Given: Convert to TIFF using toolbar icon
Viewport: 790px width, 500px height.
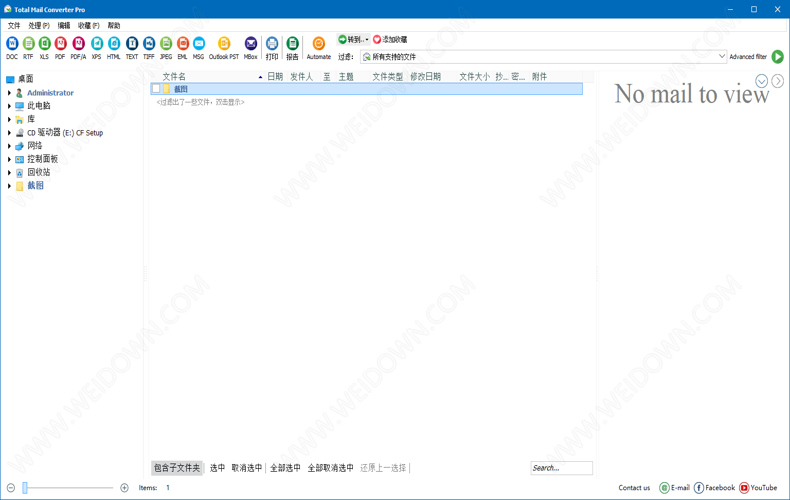Looking at the screenshot, I should click(x=149, y=46).
